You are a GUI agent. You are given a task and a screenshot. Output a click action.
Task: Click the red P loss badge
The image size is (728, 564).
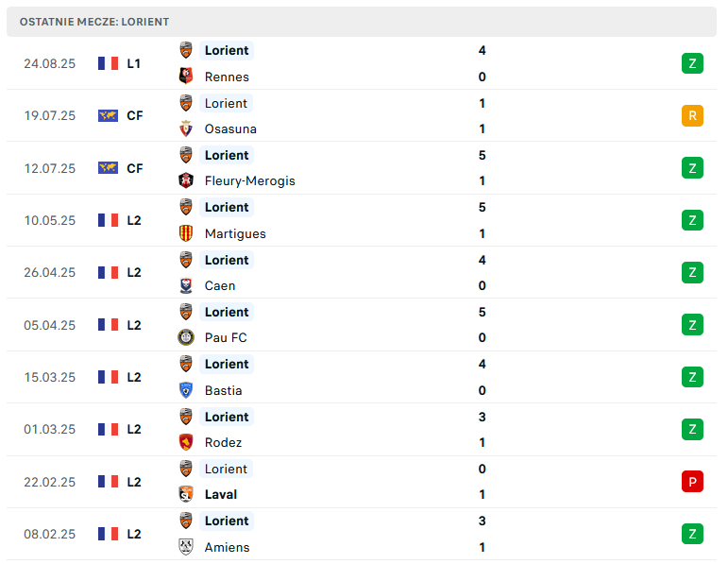pyautogui.click(x=692, y=482)
